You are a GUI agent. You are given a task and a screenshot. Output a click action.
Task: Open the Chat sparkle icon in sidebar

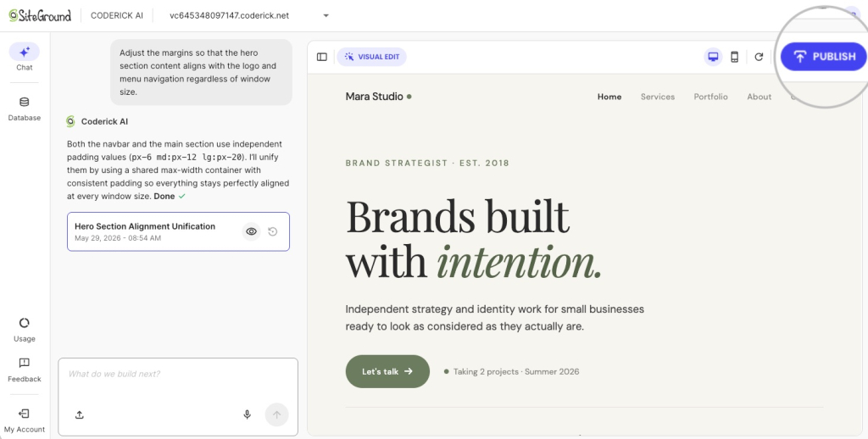click(x=25, y=52)
